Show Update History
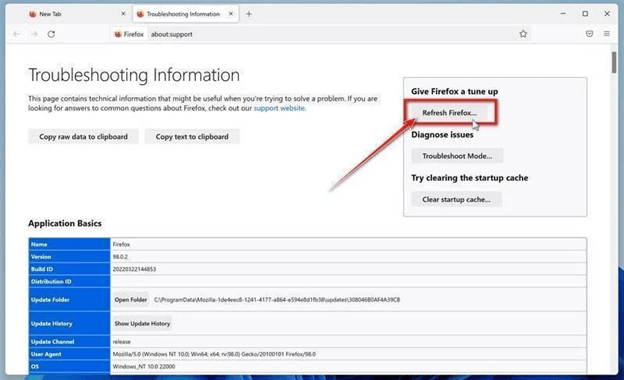This screenshot has width=624, height=380. tap(142, 323)
